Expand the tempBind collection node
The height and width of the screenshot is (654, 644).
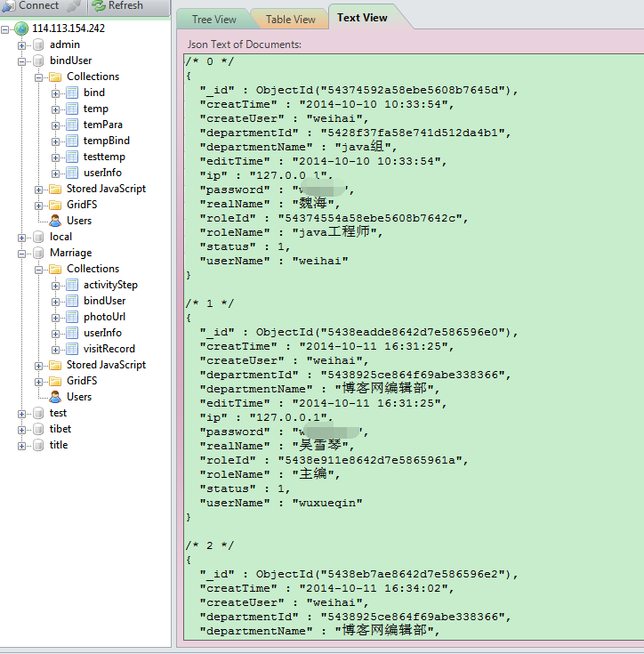pos(55,141)
